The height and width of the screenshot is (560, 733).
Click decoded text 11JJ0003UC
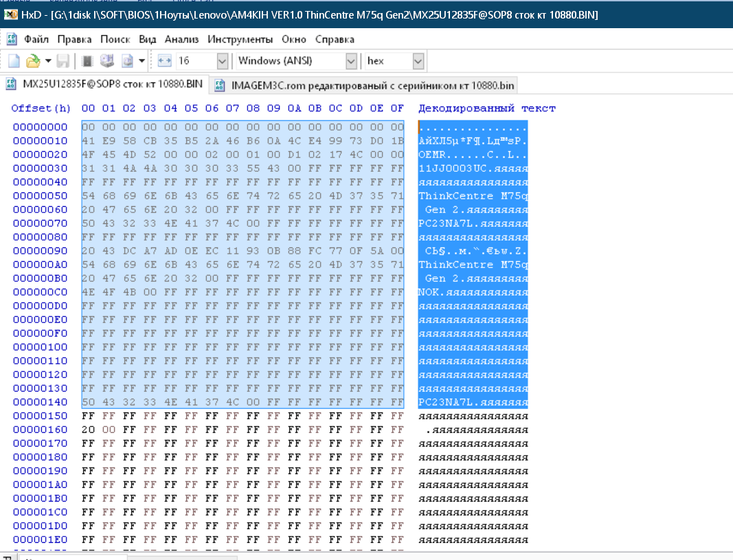(x=453, y=168)
